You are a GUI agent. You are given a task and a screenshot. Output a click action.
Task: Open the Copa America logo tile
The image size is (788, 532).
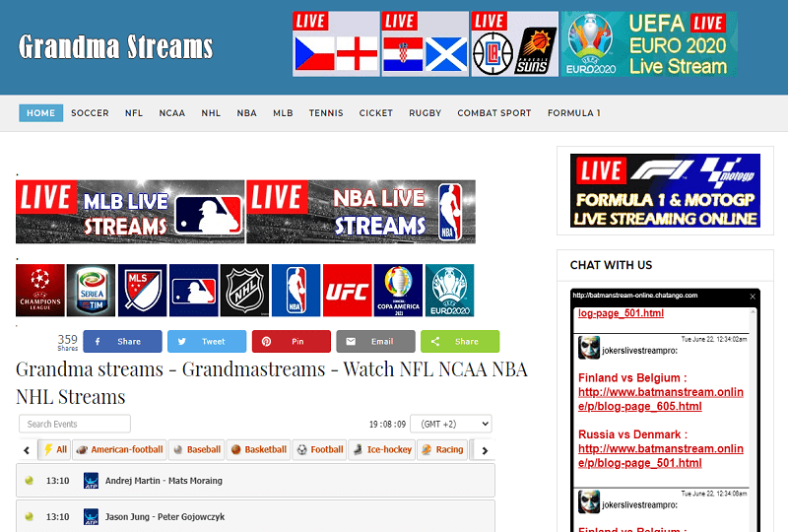click(x=398, y=291)
